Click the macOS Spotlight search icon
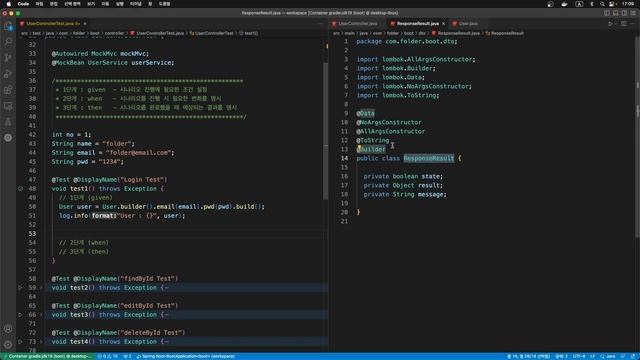Image resolution: width=640 pixels, height=360 pixels. pyautogui.click(x=602, y=4)
